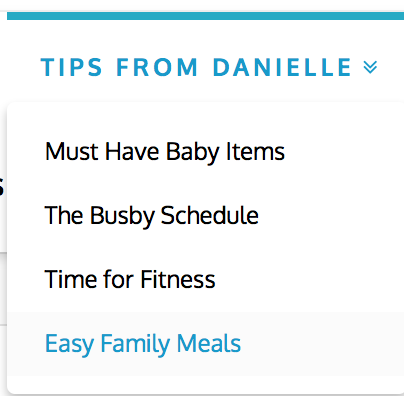Screen dimensions: 404x396
Task: Select The Busby Schedule menu entry
Action: pyautogui.click(x=151, y=216)
